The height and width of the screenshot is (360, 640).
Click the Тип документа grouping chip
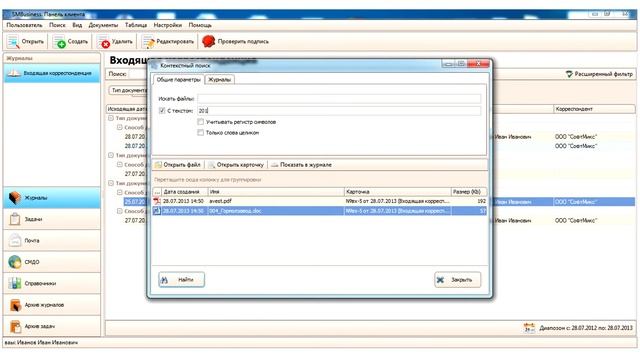coord(129,90)
